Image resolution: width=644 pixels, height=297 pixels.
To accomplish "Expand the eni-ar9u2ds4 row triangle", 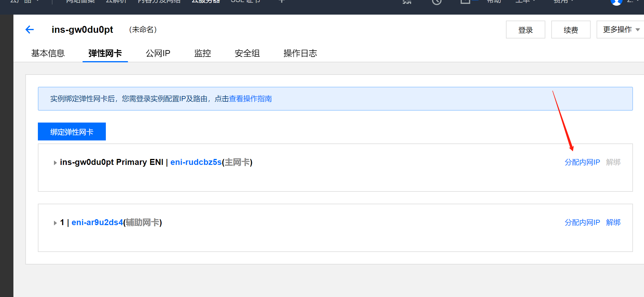I will coord(55,223).
